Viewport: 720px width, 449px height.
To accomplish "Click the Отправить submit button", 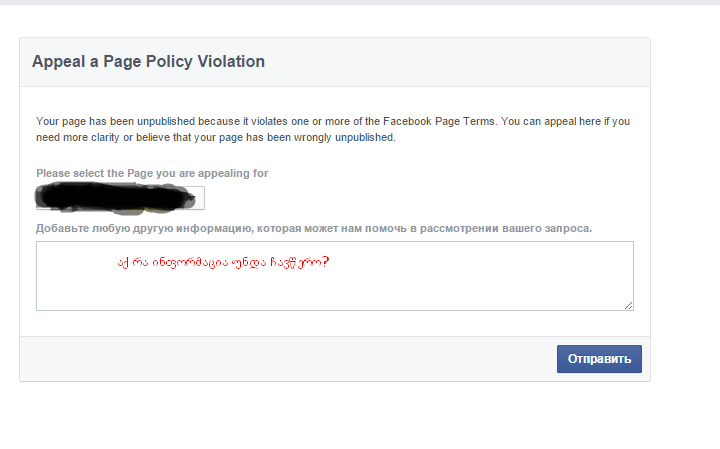I will point(599,359).
